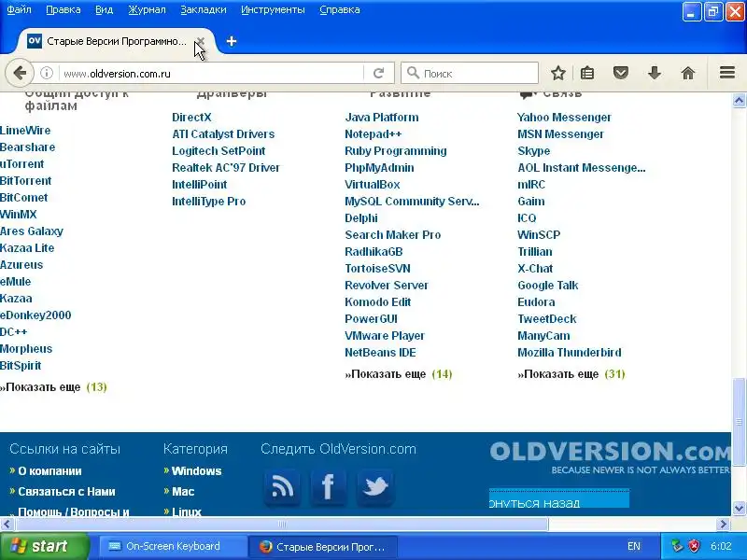747x560 pixels.
Task: Open the site information icon in address bar
Action: (x=46, y=73)
